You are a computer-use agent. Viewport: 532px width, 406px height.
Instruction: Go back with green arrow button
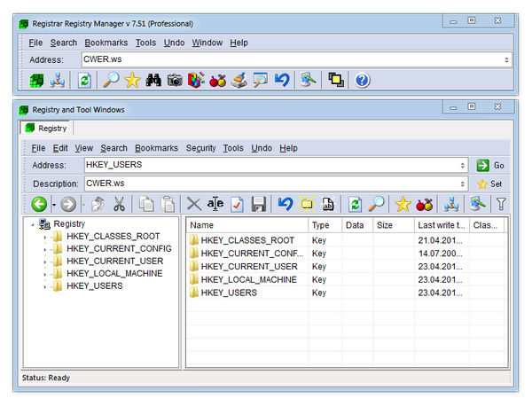pyautogui.click(x=39, y=204)
